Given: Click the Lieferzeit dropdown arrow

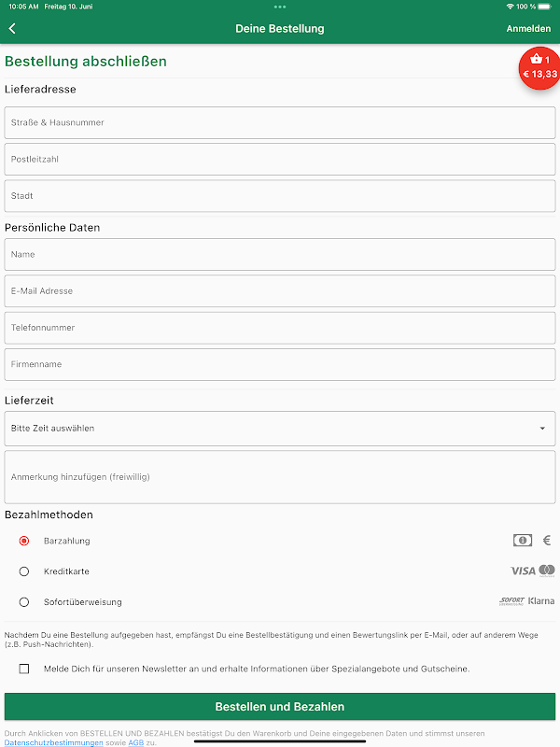Looking at the screenshot, I should [x=543, y=429].
